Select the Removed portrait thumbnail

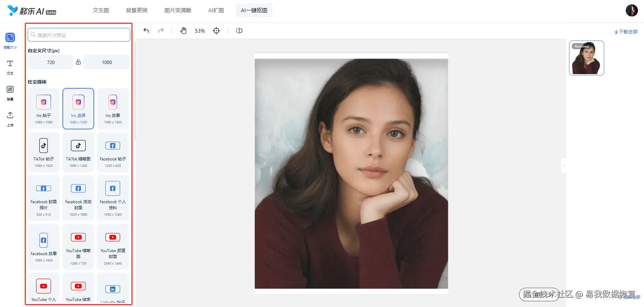(x=587, y=58)
